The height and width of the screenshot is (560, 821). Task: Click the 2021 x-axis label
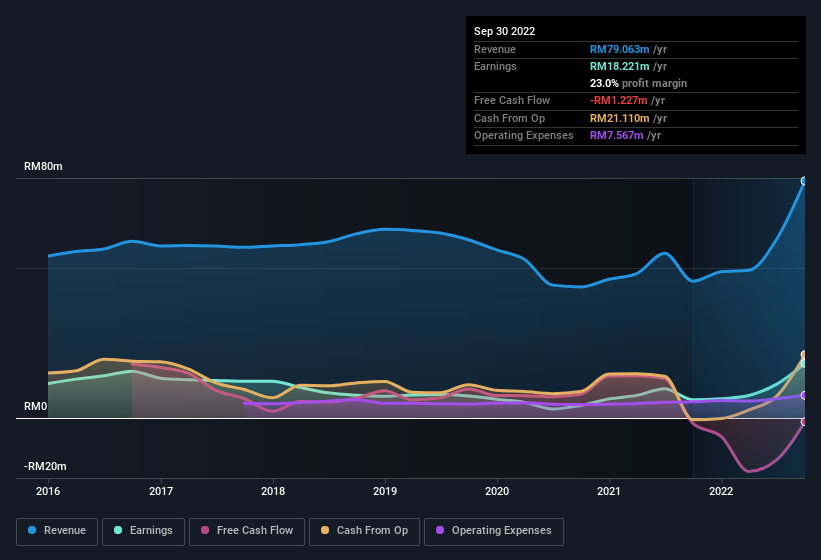click(x=609, y=491)
